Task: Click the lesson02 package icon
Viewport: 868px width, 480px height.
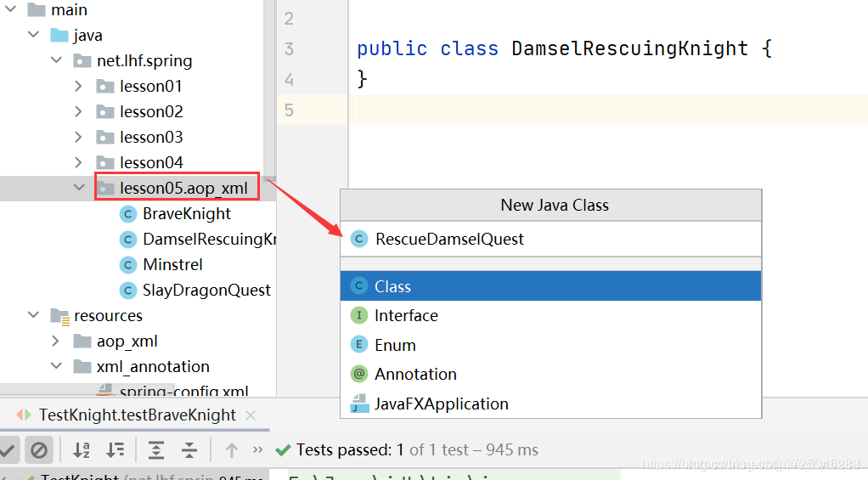Action: tap(104, 111)
